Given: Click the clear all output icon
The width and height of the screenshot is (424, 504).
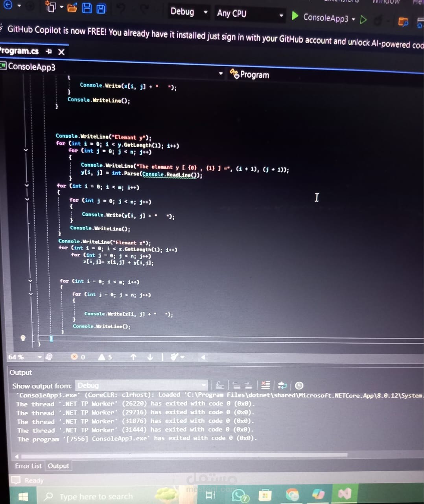Looking at the screenshot, I should 266,385.
